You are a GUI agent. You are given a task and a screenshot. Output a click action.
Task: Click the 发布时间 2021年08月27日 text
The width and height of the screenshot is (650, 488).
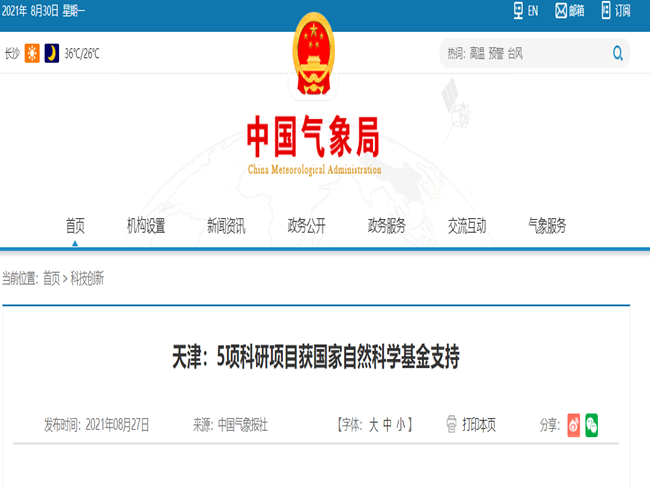click(x=97, y=425)
